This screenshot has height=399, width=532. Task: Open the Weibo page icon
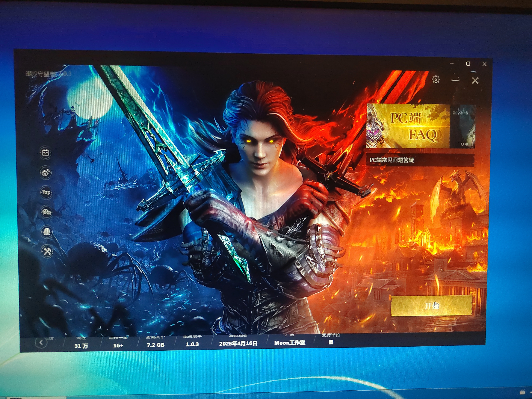[46, 172]
